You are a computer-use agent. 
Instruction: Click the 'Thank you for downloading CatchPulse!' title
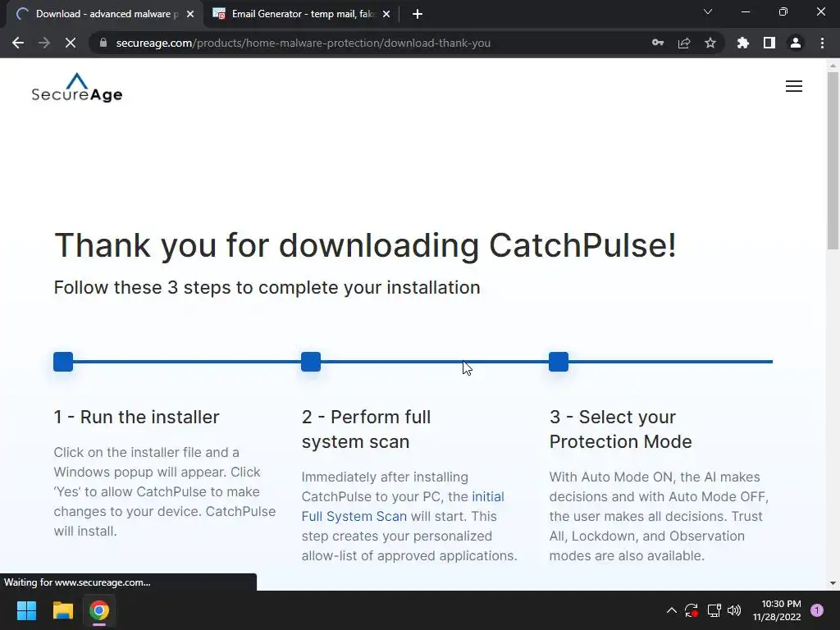365,245
